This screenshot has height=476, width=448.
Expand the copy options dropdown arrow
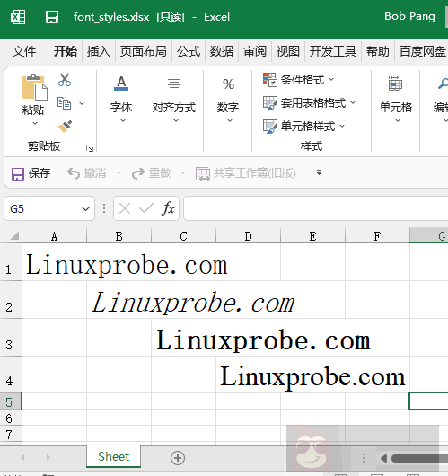click(82, 104)
